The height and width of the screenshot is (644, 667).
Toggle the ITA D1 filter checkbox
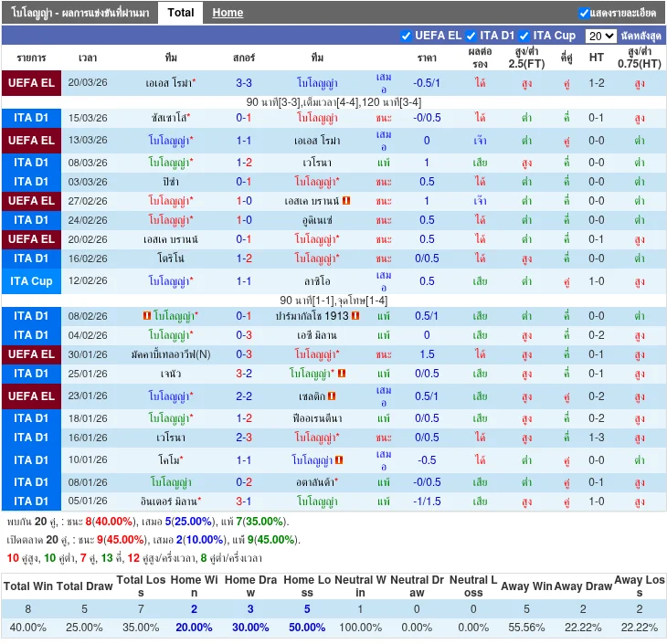pos(471,36)
